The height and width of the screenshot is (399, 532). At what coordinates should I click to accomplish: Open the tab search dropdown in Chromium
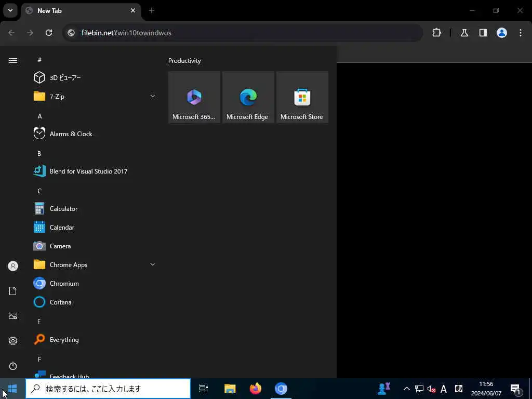click(10, 10)
